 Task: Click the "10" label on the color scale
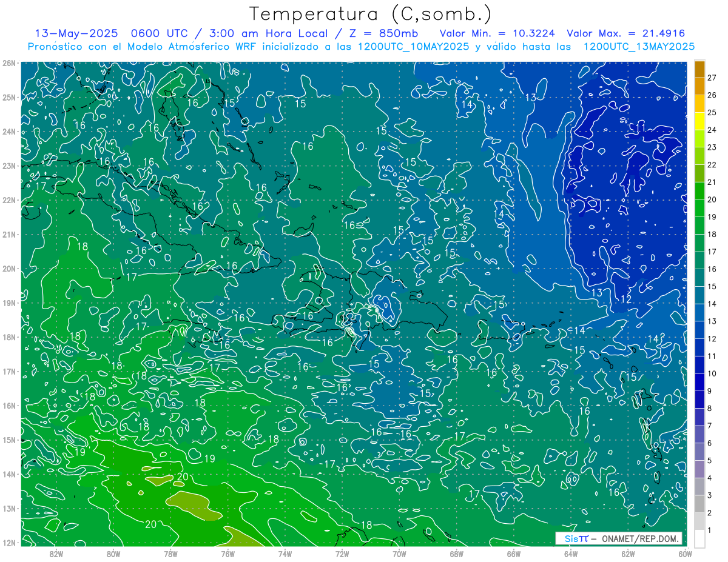coord(712,373)
